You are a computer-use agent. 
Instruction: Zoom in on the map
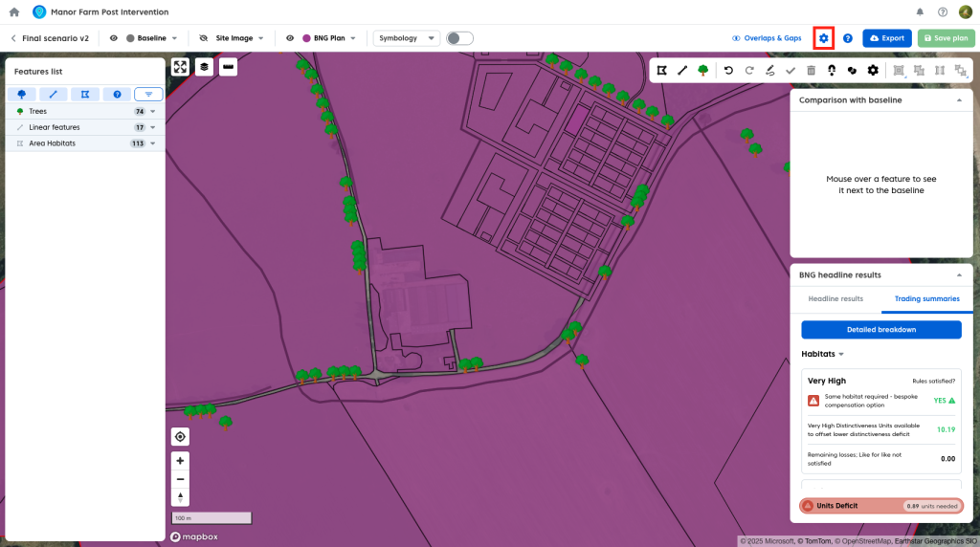(180, 461)
